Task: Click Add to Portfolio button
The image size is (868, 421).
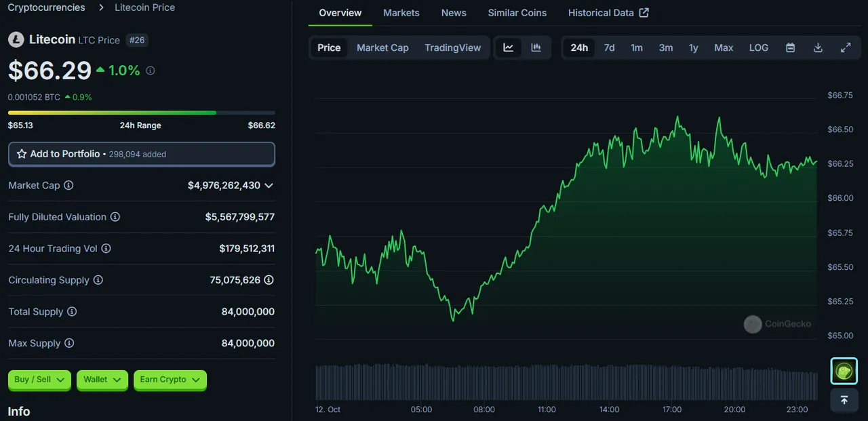Action: (x=142, y=154)
